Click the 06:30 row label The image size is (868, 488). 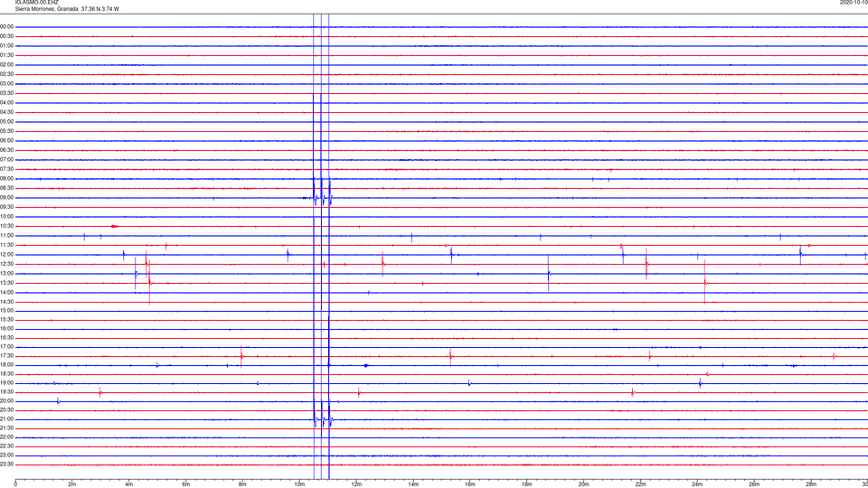pos(7,150)
